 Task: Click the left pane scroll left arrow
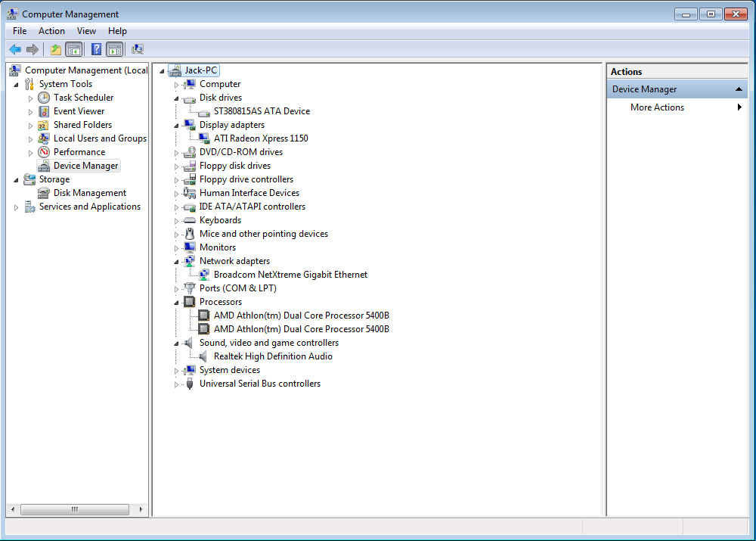click(13, 509)
